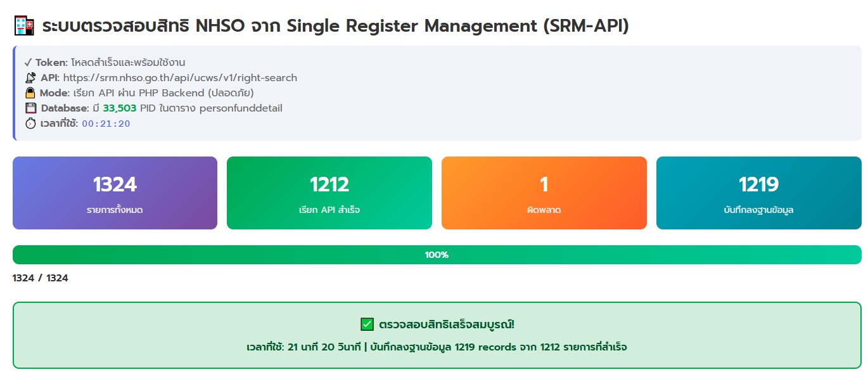This screenshot has width=868, height=372.
Task: Click the floppy disk icon beside Database
Action: (x=30, y=108)
